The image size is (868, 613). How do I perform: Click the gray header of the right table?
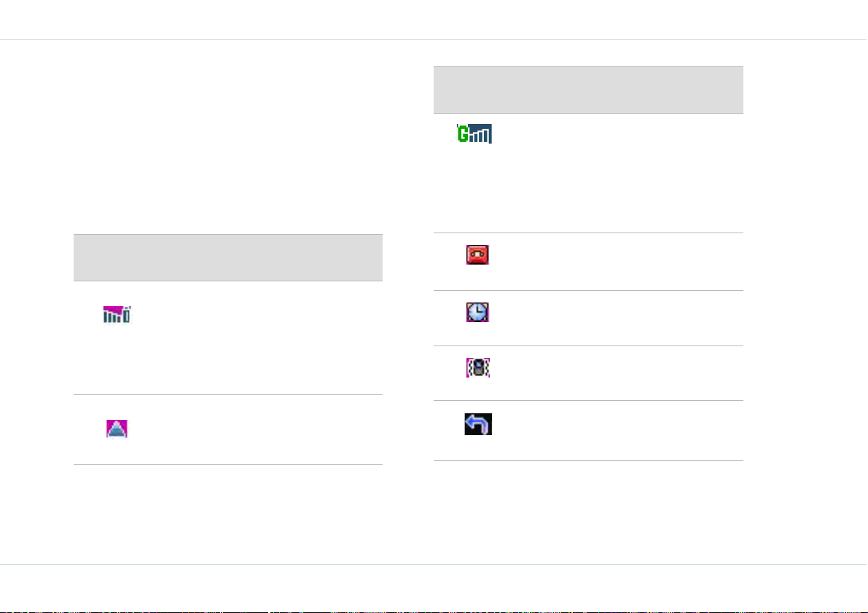pyautogui.click(x=588, y=90)
